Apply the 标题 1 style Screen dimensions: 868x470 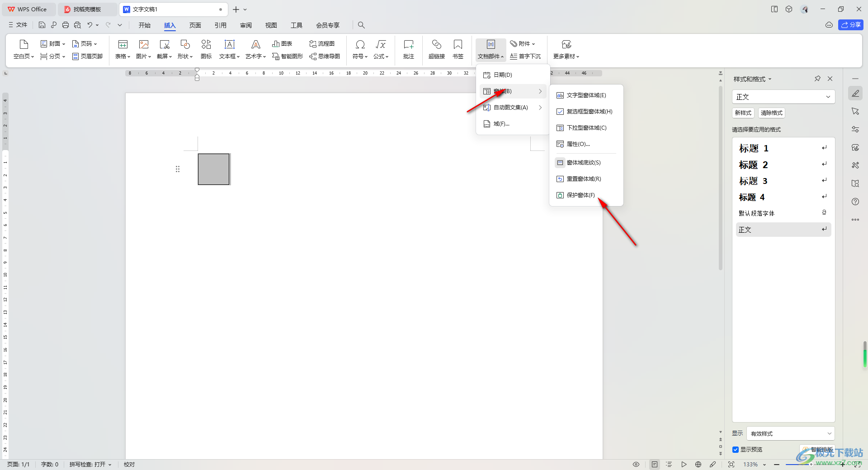tap(783, 148)
